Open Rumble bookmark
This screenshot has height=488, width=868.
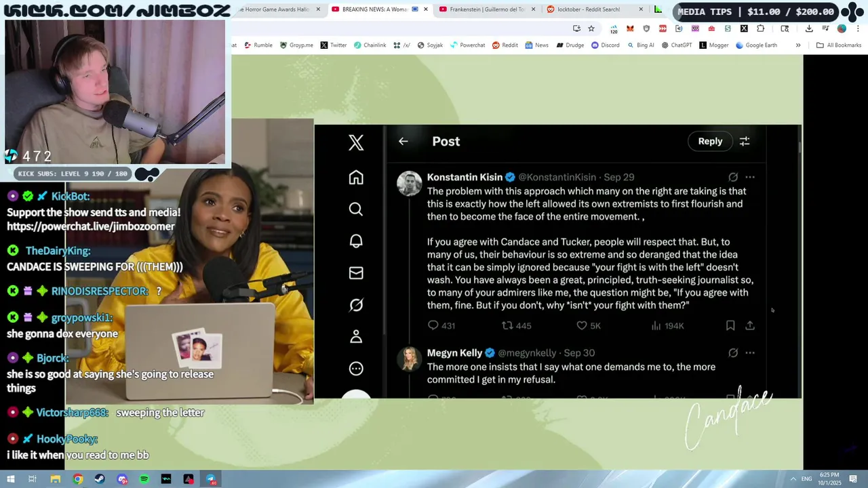[258, 45]
